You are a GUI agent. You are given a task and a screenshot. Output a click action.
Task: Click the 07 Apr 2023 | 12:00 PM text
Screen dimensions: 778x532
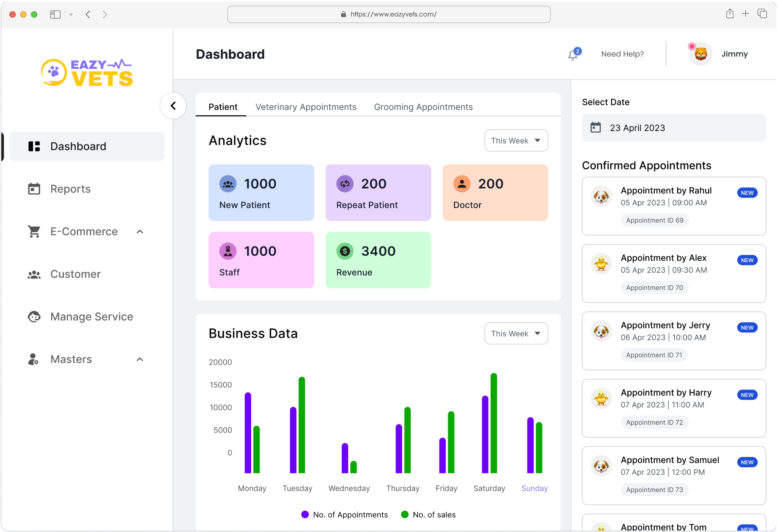663,472
